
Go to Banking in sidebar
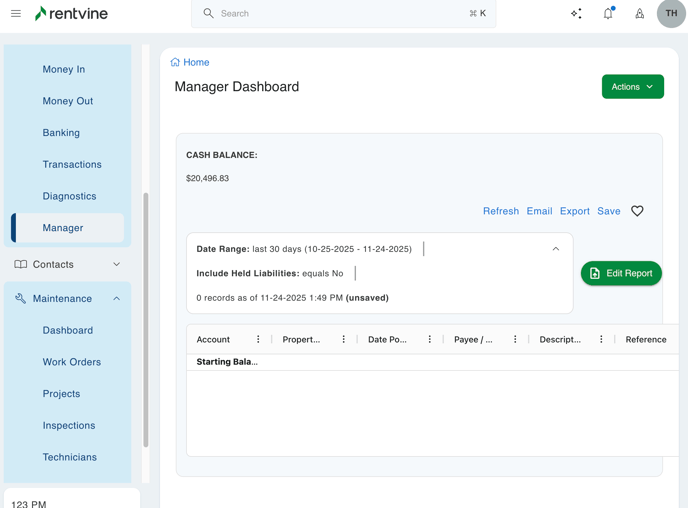pos(61,133)
